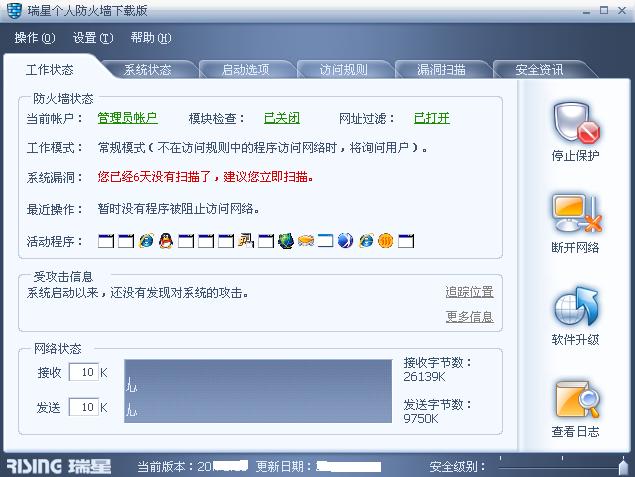Click the Stop Protection shield icon (停止保护)

575,123
